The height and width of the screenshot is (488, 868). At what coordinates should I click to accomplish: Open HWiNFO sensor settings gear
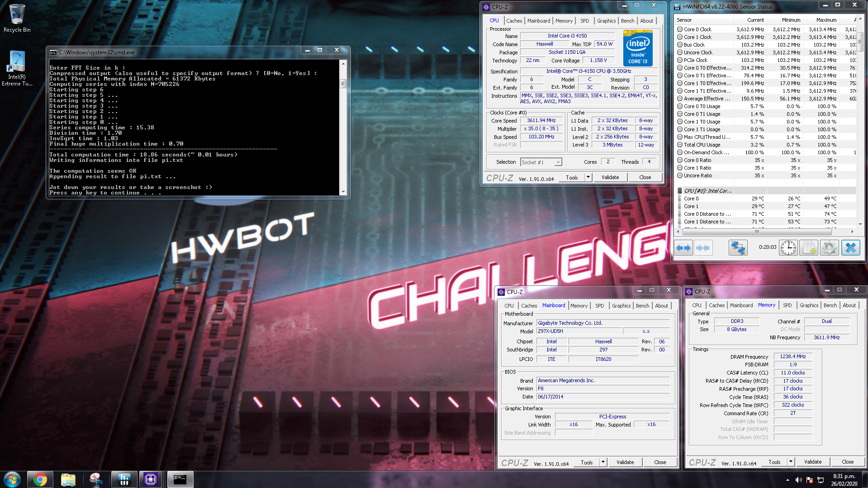829,248
